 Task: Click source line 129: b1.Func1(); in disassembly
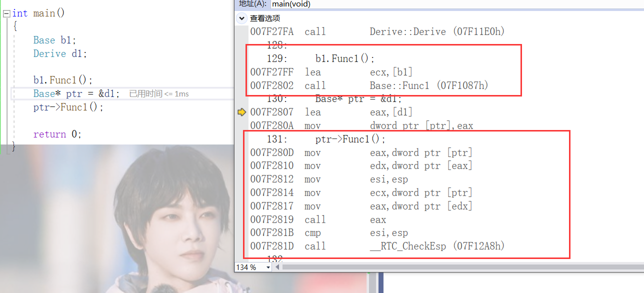(320, 58)
